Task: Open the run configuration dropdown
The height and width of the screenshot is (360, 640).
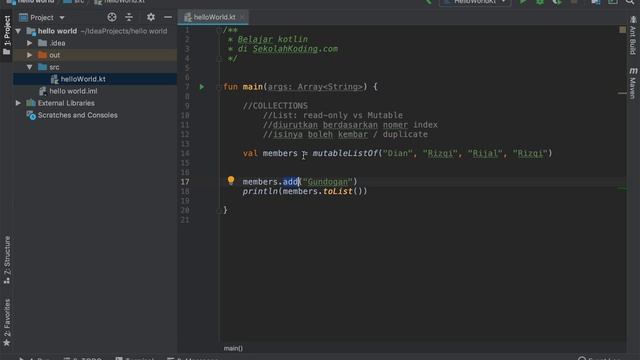Action: pos(475,2)
